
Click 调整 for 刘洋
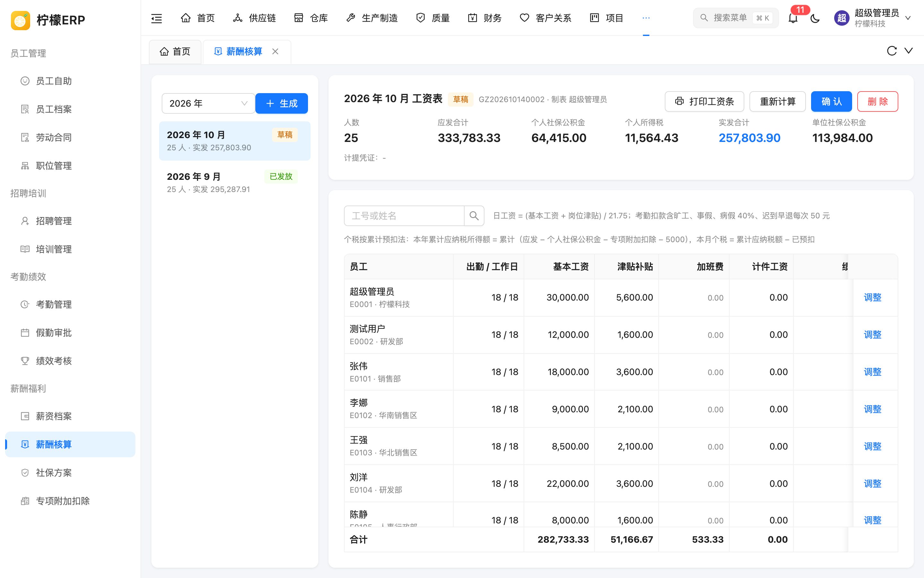point(872,484)
